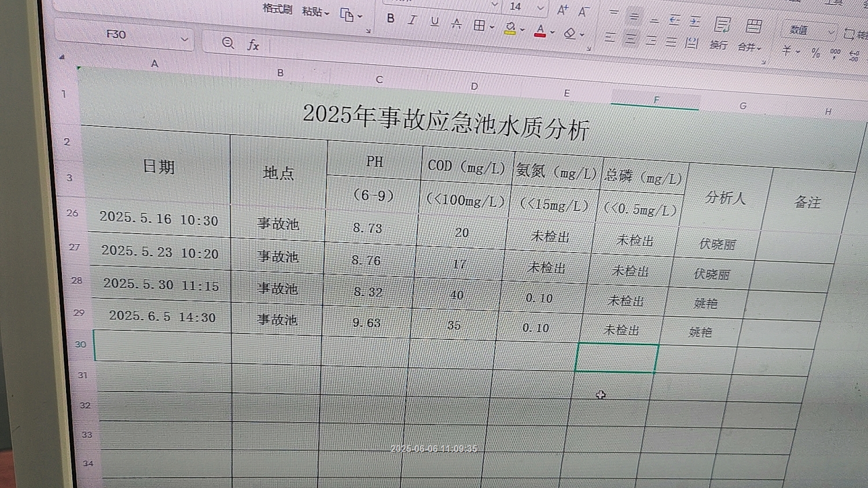Open the F30 name box dropdown

click(x=184, y=40)
